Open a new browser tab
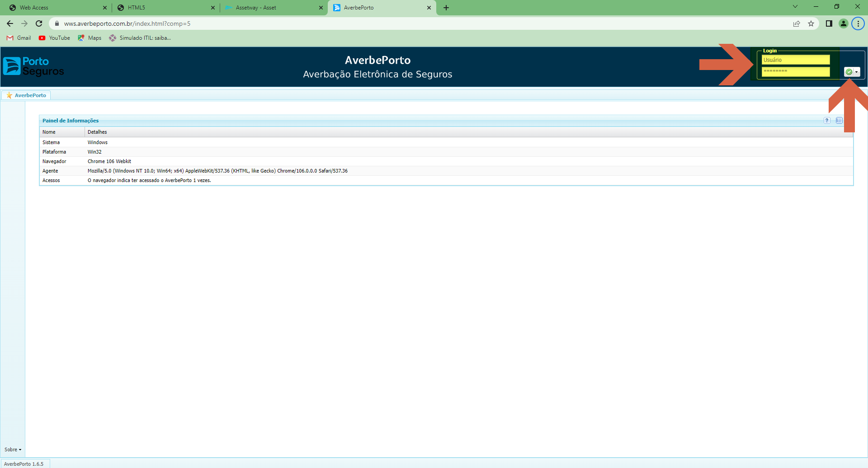This screenshot has height=468, width=868. 446,8
